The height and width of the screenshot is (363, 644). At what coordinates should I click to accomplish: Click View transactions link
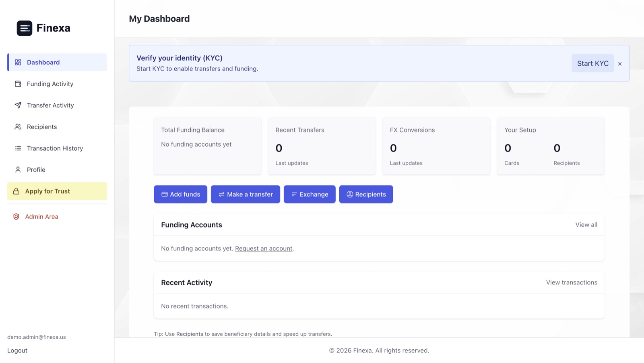[572, 282]
